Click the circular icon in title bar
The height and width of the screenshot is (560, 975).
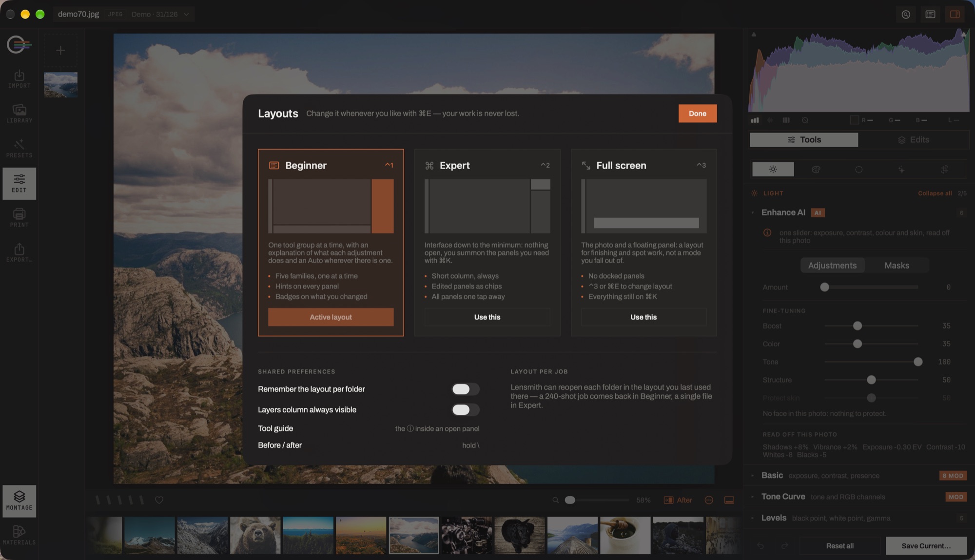click(x=906, y=14)
